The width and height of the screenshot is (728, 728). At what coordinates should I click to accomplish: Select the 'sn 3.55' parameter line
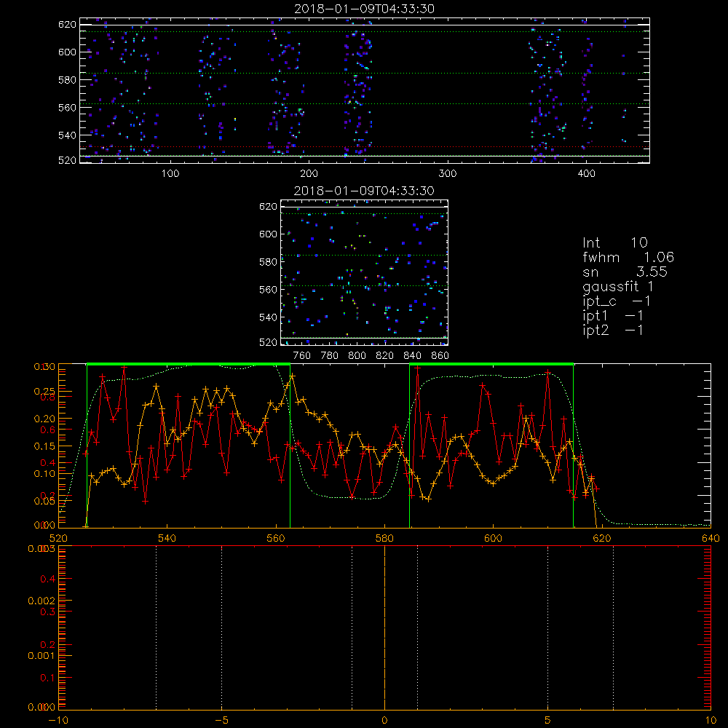coord(625,272)
